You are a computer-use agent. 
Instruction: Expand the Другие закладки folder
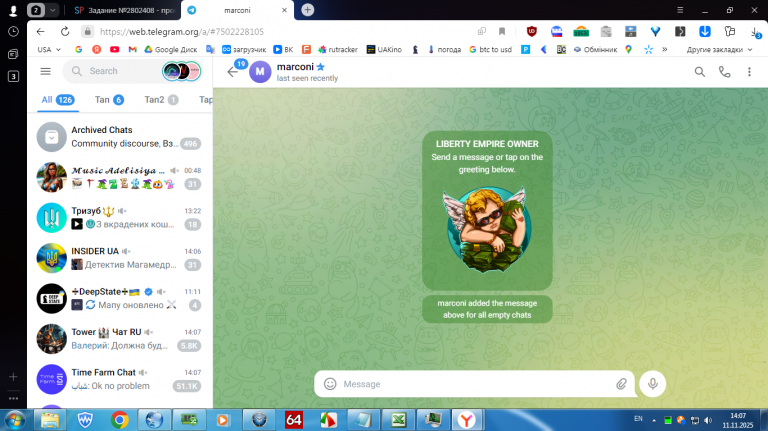pyautogui.click(x=719, y=49)
